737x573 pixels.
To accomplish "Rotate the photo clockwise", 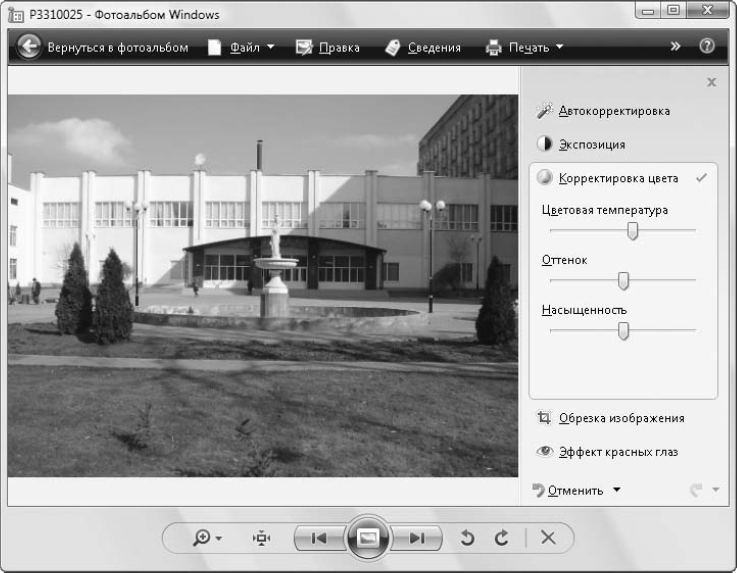I will click(502, 538).
